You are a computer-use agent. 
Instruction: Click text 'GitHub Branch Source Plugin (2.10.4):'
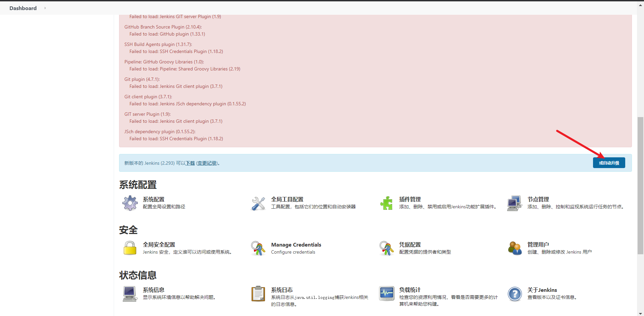[x=163, y=27]
